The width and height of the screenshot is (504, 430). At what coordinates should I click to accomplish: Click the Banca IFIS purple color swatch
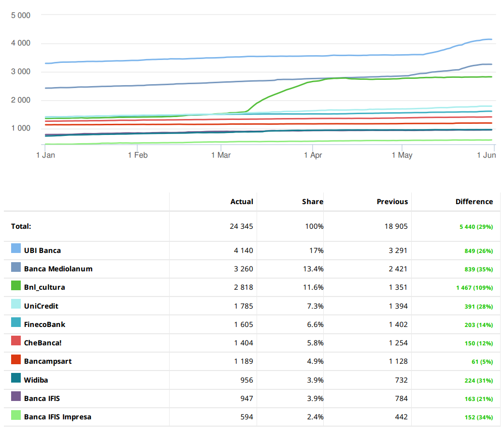pos(16,396)
